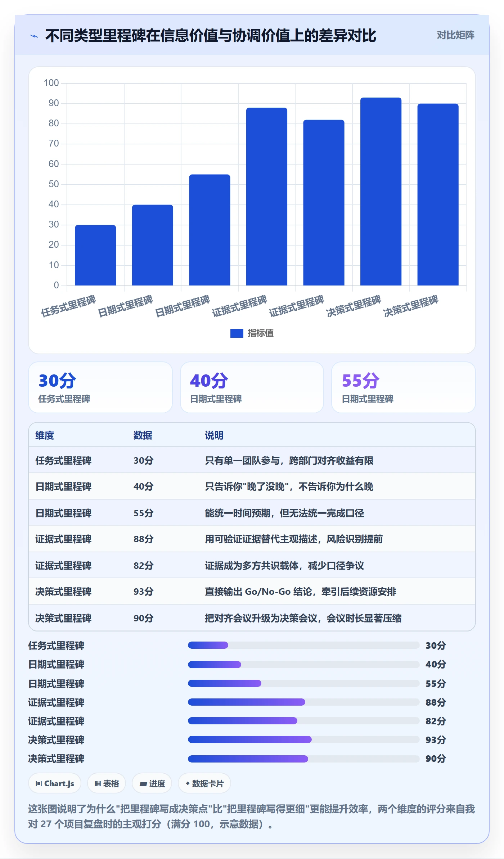Open the 40分 日期式里程碑 data card

coord(252,387)
